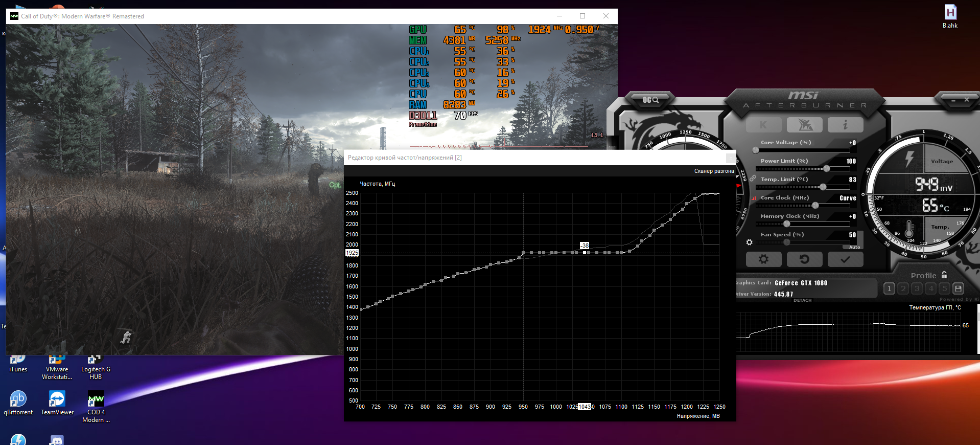Click the 'Температура ГП, °C' graph label
This screenshot has height=445, width=980.
click(935, 307)
